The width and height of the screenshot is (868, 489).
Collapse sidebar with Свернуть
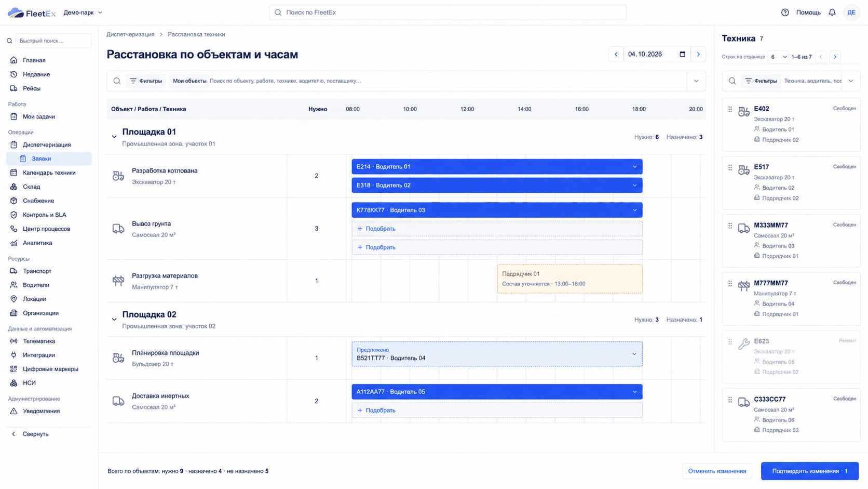[31, 434]
